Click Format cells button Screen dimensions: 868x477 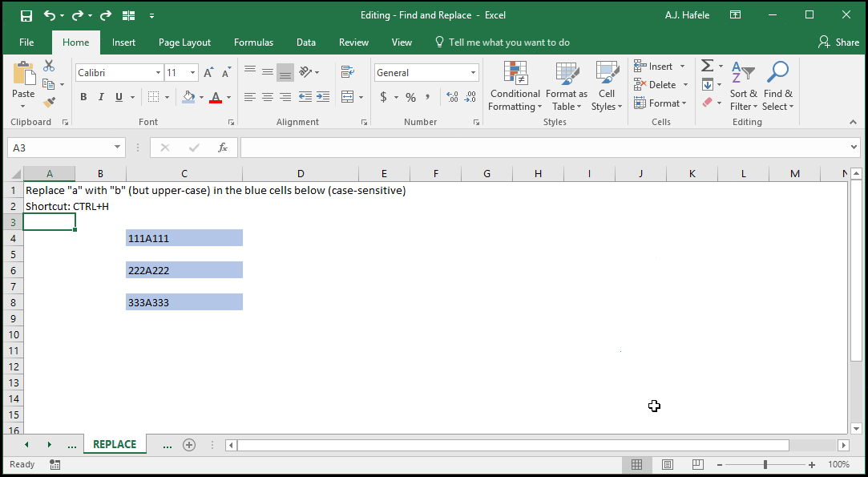(660, 103)
